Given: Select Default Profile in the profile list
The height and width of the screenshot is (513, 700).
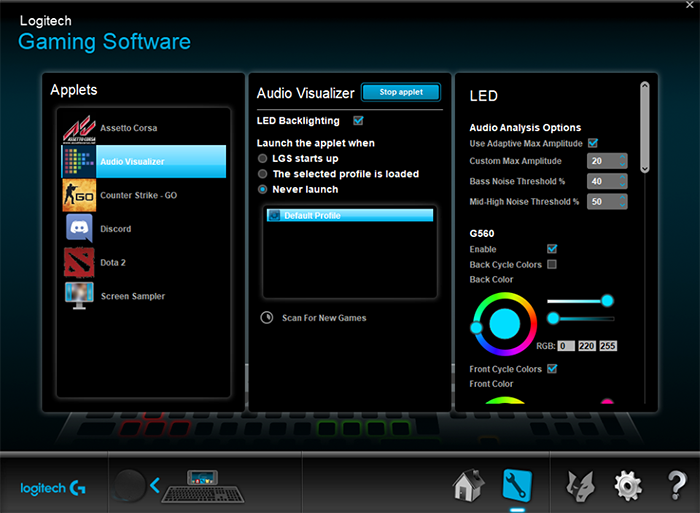Looking at the screenshot, I should tap(350, 216).
